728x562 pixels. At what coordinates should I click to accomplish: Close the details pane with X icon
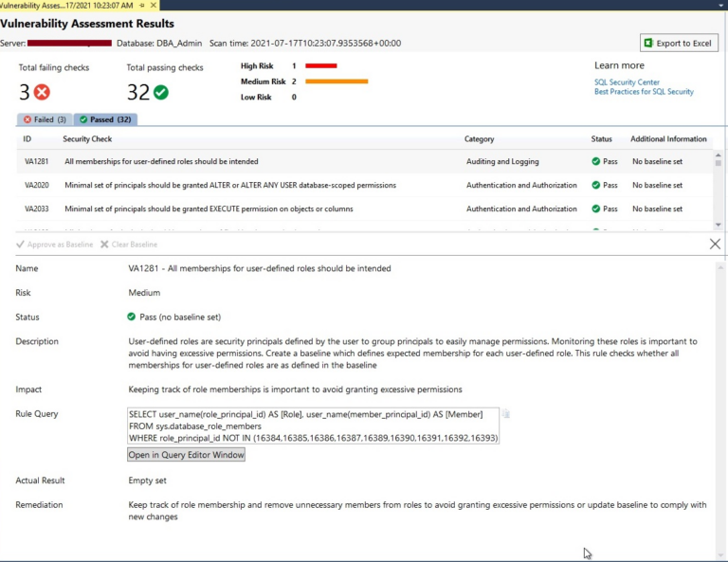click(715, 245)
